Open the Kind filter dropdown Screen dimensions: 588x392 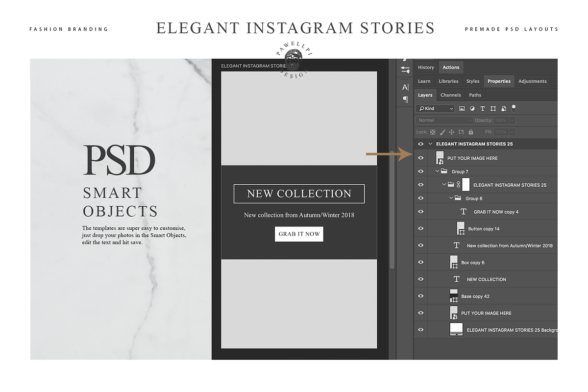click(x=435, y=108)
